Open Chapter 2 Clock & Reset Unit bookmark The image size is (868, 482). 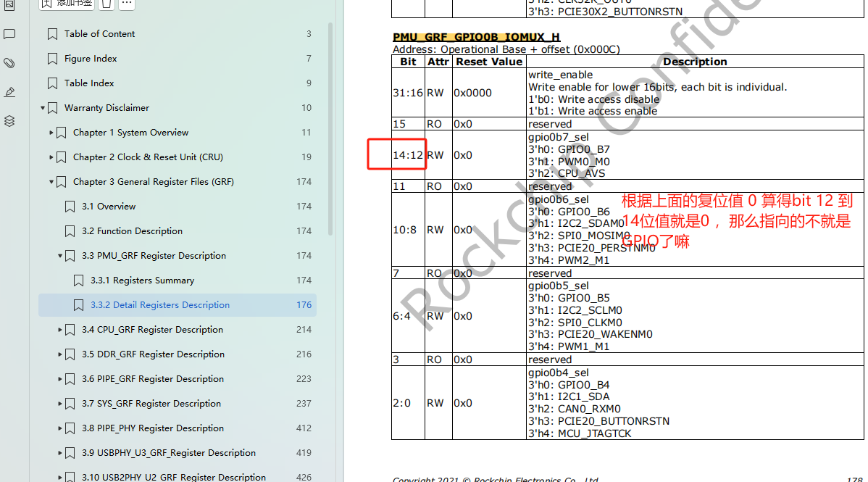[148, 157]
